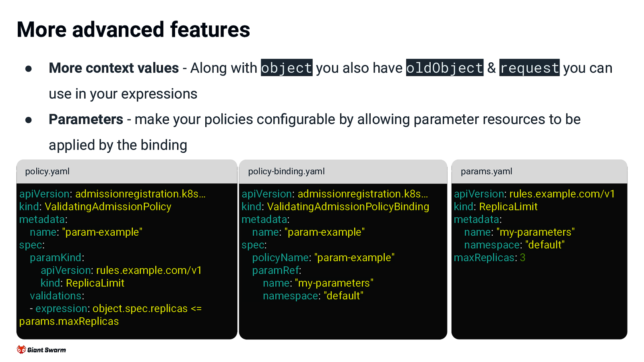Screen dimensions: 644x362
Task: Click the expression "object.spec.replicas <=" line
Action: coord(116,309)
